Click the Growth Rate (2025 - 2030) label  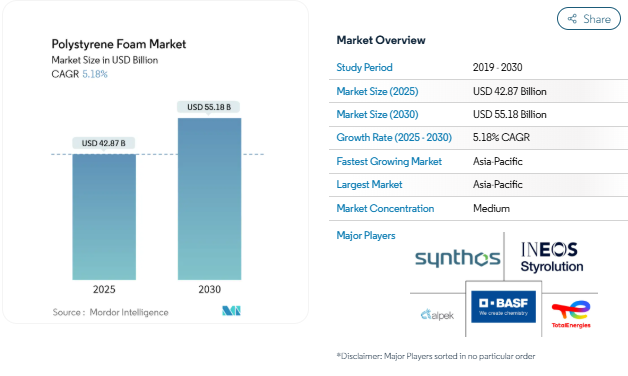394,137
